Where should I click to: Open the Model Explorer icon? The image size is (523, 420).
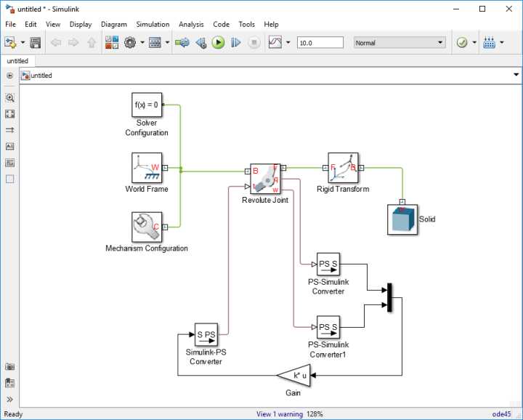coord(155,43)
